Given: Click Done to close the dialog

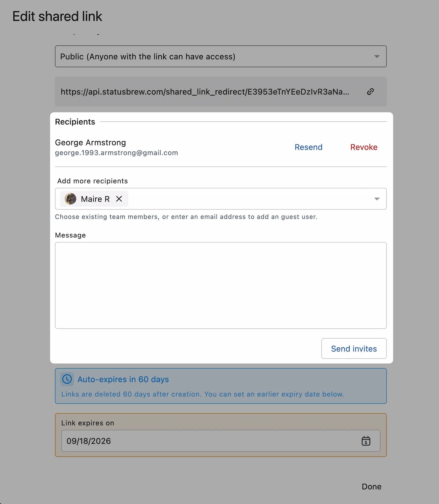Looking at the screenshot, I should [371, 487].
